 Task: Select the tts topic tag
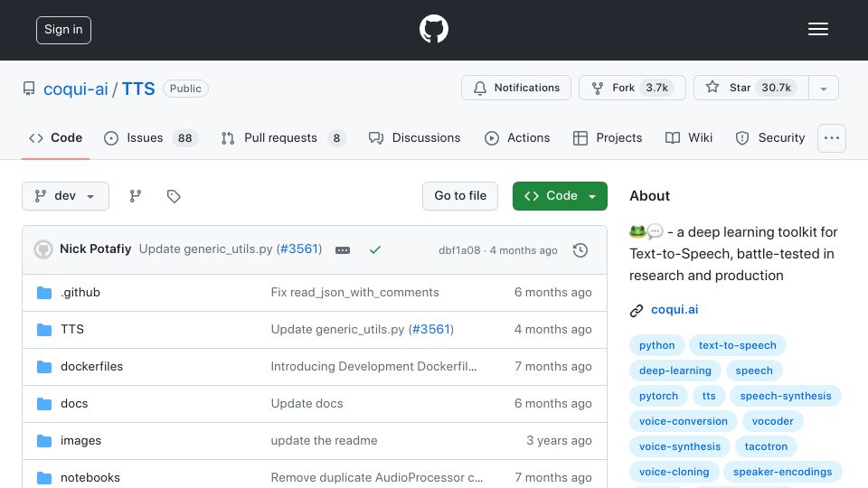click(709, 396)
